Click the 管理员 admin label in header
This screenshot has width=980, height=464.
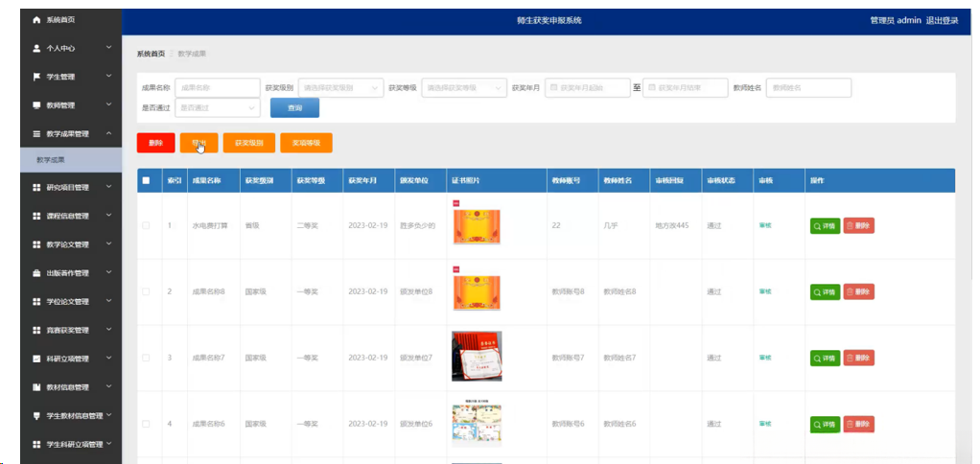896,20
